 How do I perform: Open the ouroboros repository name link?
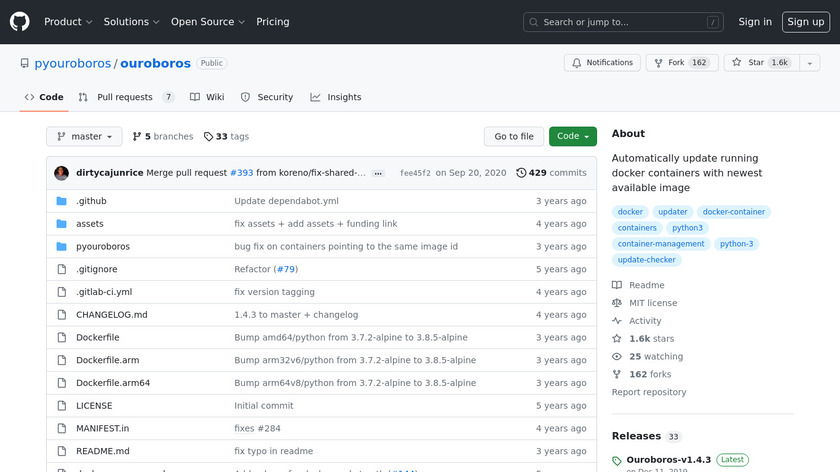pos(155,63)
